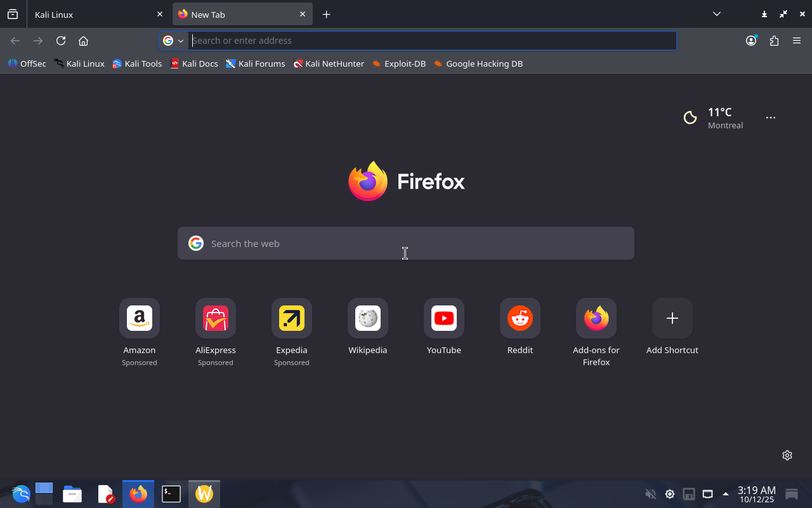Open the Wikipedia shortcut tile
Image resolution: width=812 pixels, height=508 pixels.
click(x=368, y=318)
